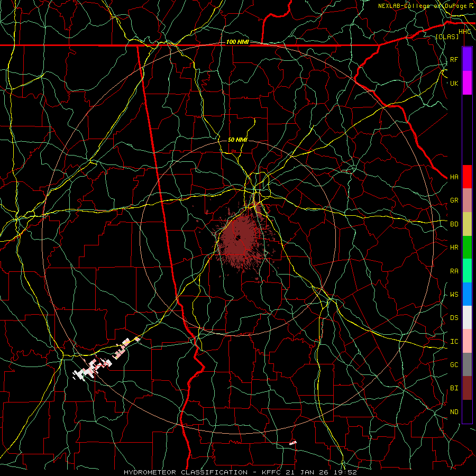Click the WS blue legend swatch
Viewport: 476px width, 476px height.
coord(467,294)
